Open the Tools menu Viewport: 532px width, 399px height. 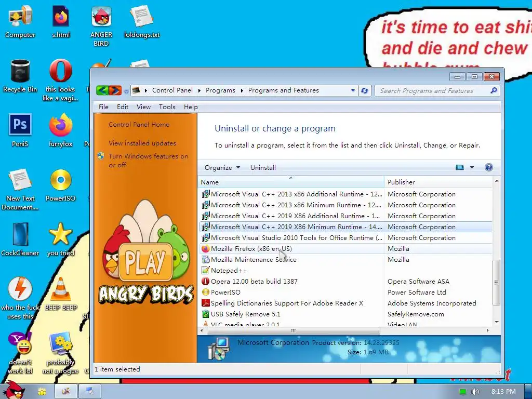(x=167, y=107)
